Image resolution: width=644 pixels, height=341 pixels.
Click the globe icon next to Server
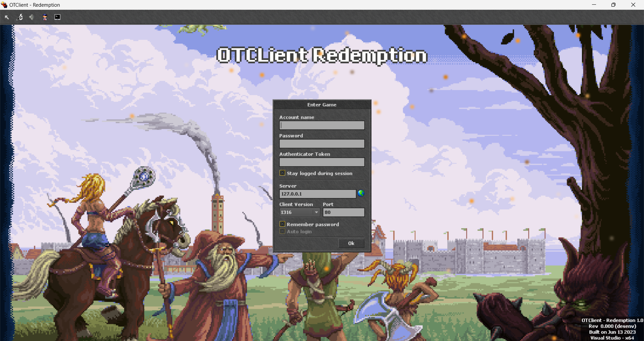[361, 193]
